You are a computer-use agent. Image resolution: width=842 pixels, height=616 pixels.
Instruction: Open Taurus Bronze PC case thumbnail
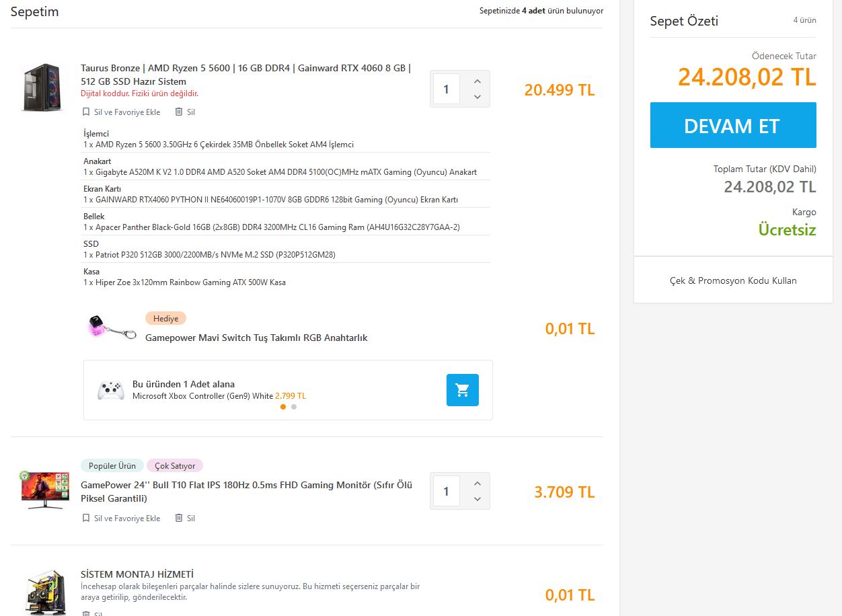[x=42, y=87]
